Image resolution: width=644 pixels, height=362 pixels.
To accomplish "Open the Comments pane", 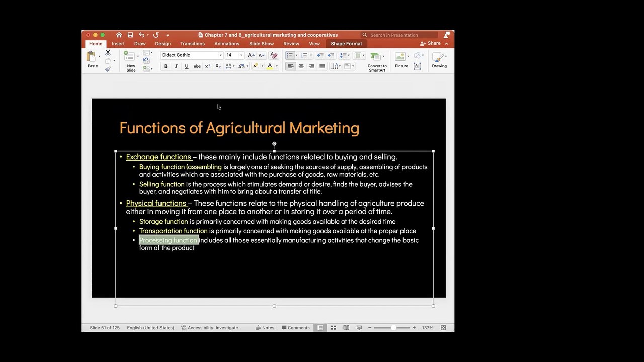I will pos(296,328).
